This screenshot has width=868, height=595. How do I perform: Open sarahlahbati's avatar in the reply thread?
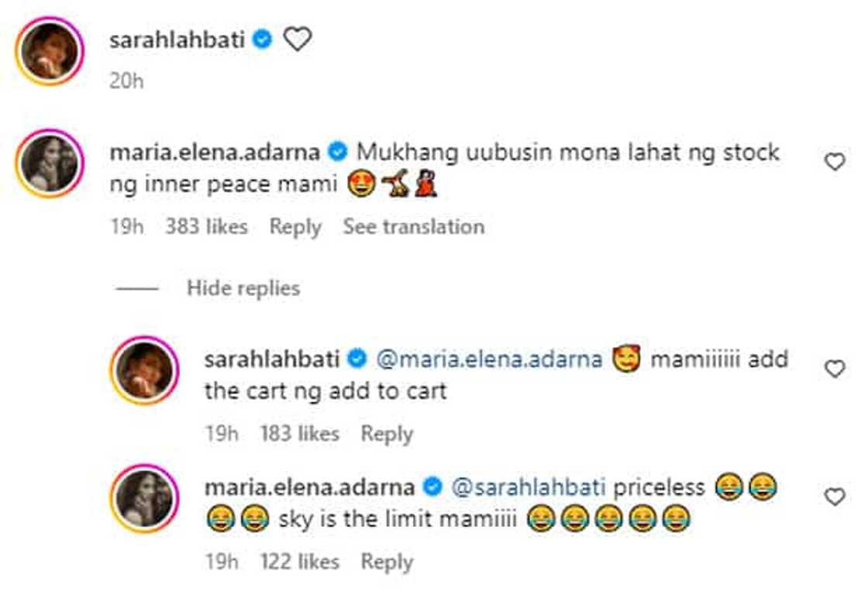(145, 370)
